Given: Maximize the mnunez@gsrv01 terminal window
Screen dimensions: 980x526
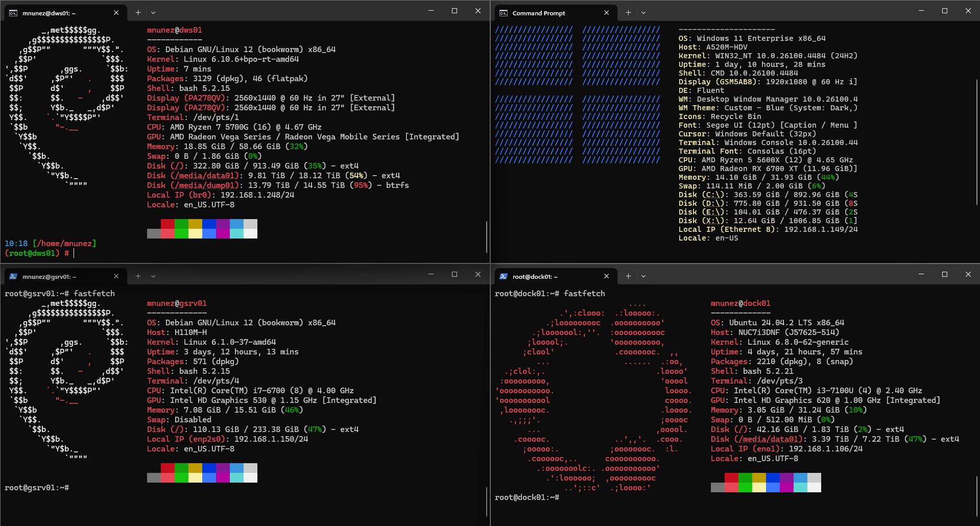Looking at the screenshot, I should (455, 274).
